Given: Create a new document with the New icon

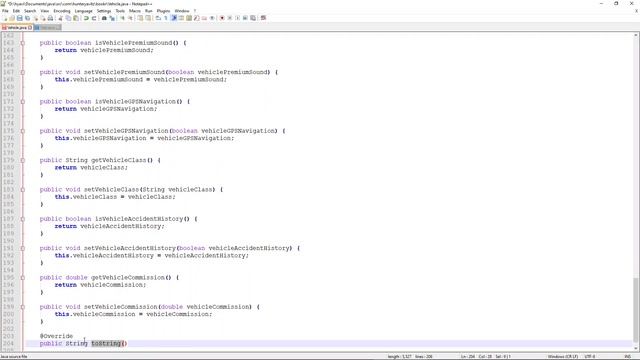Looking at the screenshot, I should (x=5, y=18).
